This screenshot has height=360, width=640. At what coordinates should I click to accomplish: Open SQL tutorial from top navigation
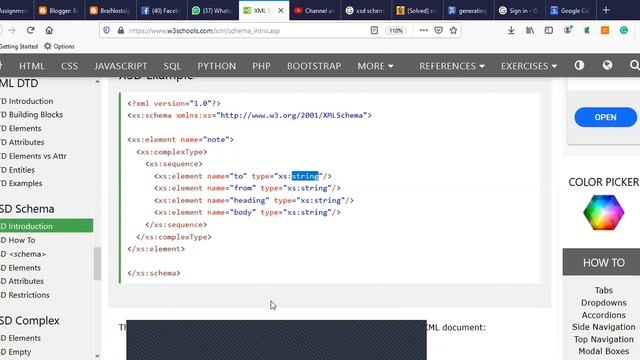[172, 66]
